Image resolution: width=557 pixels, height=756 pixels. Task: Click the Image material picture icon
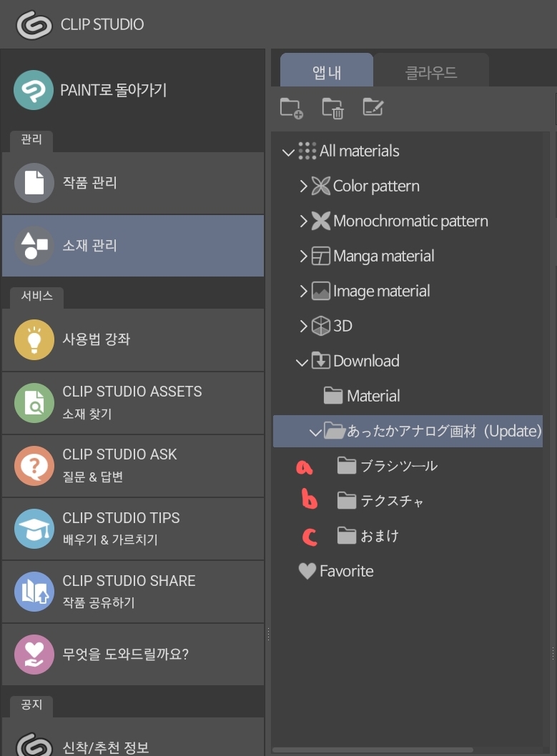coord(321,292)
